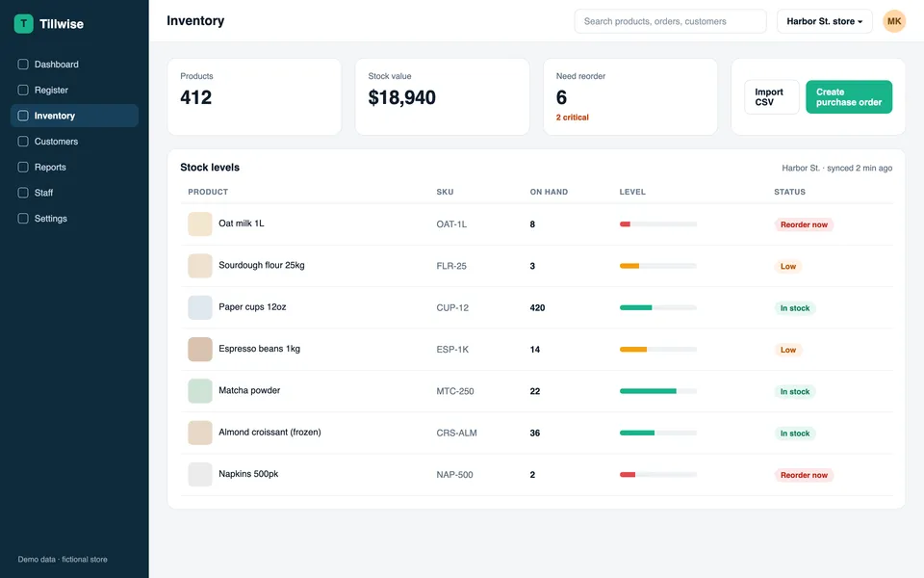
Task: Click Reorder now badge for Napkins
Action: [x=804, y=475]
